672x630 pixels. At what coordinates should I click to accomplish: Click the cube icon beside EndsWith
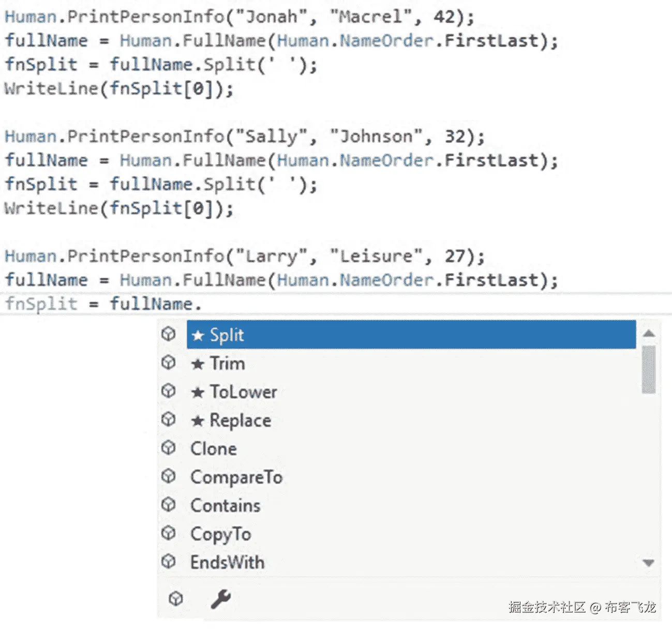pyautogui.click(x=168, y=562)
